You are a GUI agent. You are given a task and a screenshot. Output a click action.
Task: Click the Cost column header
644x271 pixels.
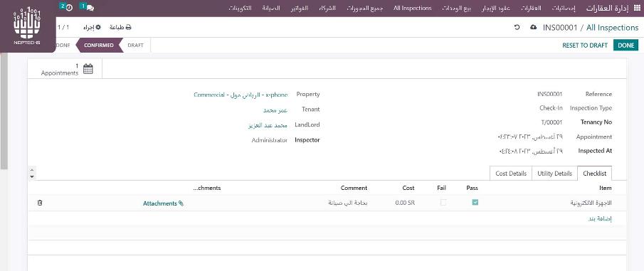pos(408,188)
